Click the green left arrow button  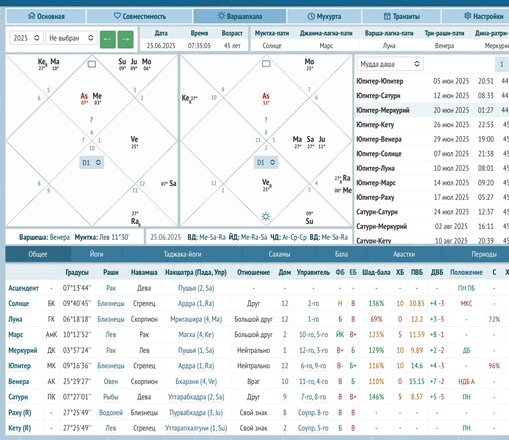[x=108, y=39]
